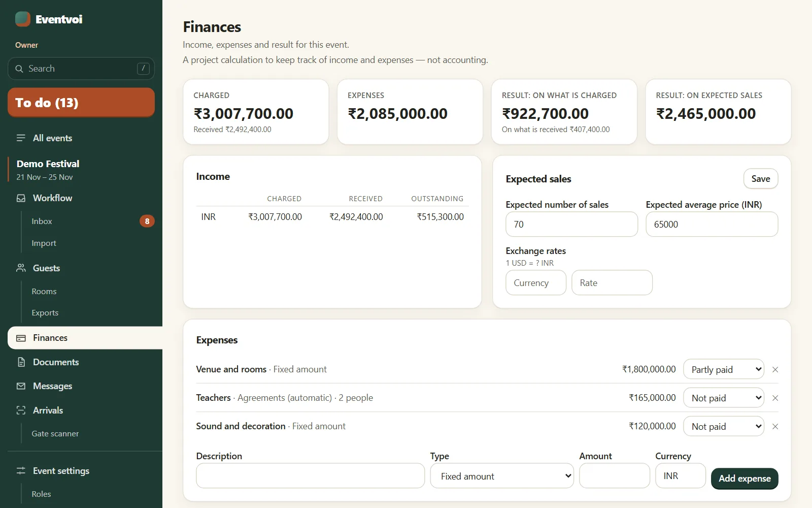Open Arrivals in sidebar

81,410
